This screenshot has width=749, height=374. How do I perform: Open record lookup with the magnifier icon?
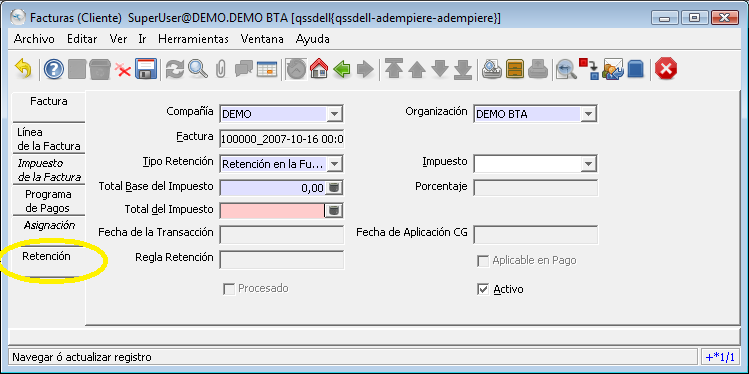pyautogui.click(x=198, y=70)
